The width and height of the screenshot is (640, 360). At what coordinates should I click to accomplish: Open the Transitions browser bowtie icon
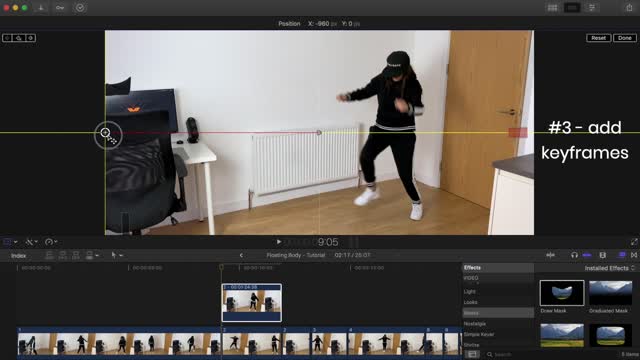pos(634,255)
